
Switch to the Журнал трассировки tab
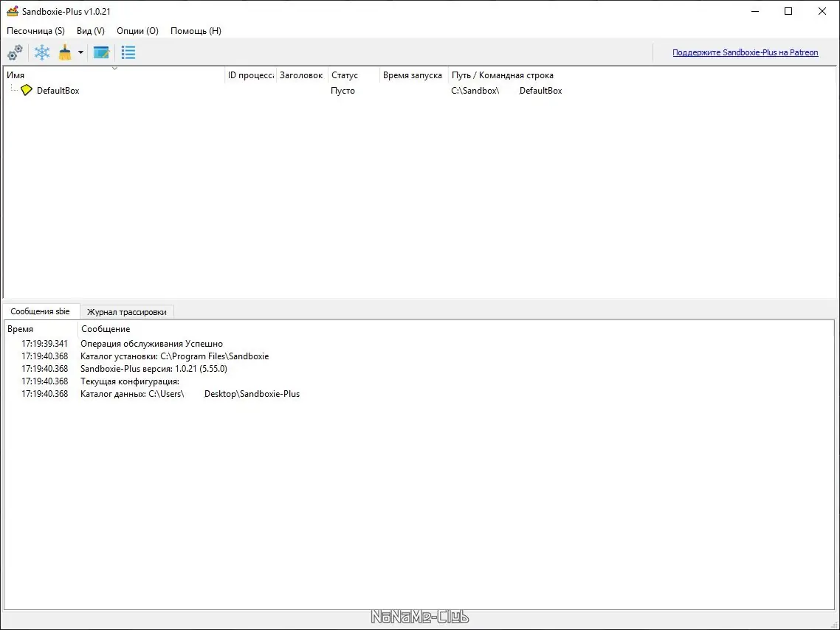click(x=126, y=312)
